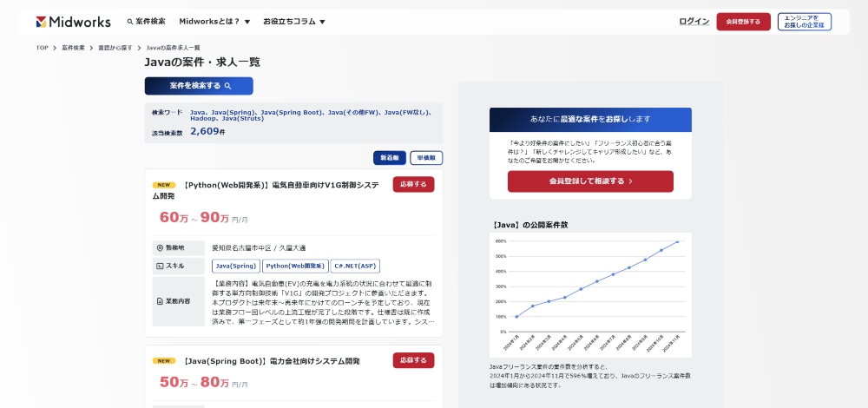Open エンジニアをお探しの企業様 button
The height and width of the screenshot is (408, 868).
804,22
